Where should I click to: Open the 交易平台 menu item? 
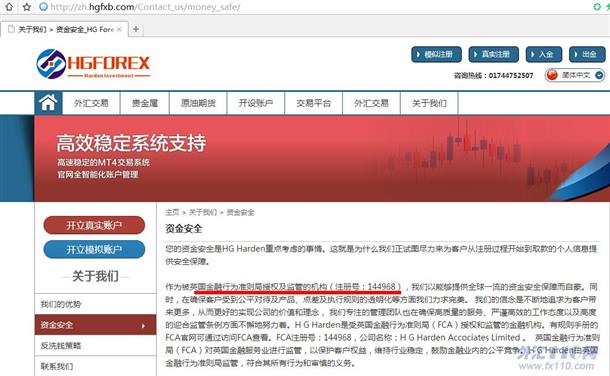click(x=314, y=103)
